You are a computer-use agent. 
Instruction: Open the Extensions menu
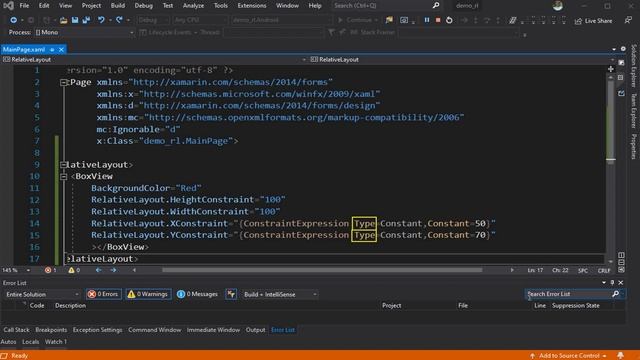pos(251,6)
